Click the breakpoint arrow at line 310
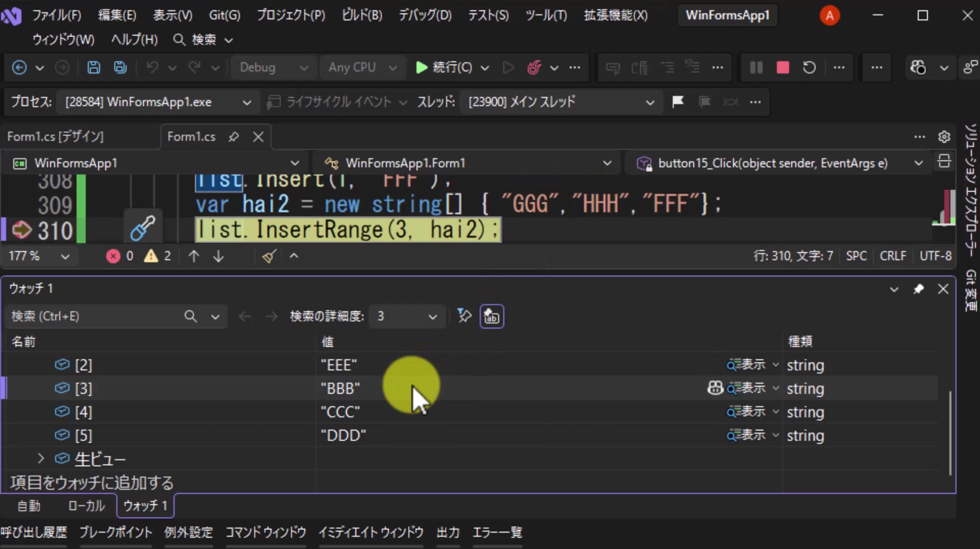The width and height of the screenshot is (980, 549). click(x=21, y=230)
